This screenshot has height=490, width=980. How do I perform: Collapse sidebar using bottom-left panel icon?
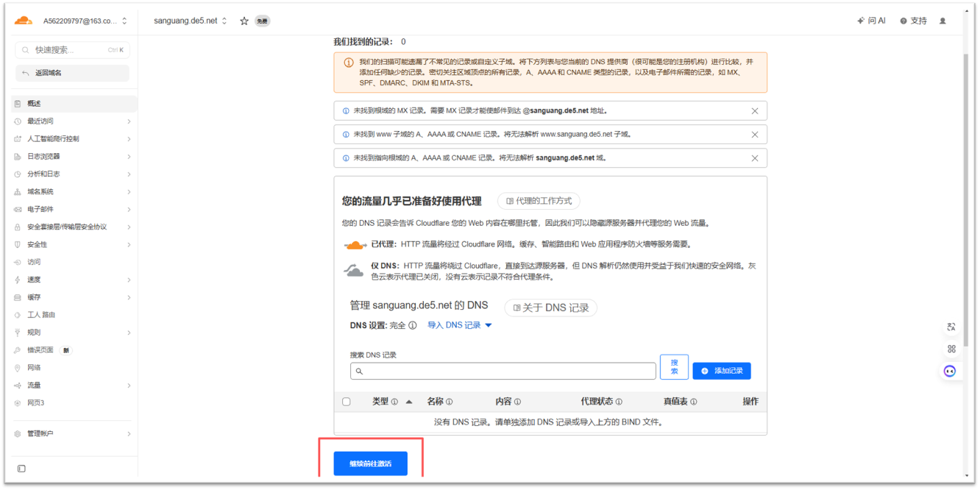click(21, 469)
